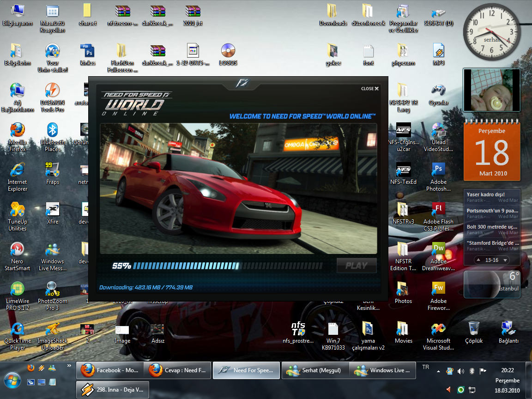Open Microsoft Visual Studio shortcut
This screenshot has height=399, width=532.
pyautogui.click(x=438, y=336)
